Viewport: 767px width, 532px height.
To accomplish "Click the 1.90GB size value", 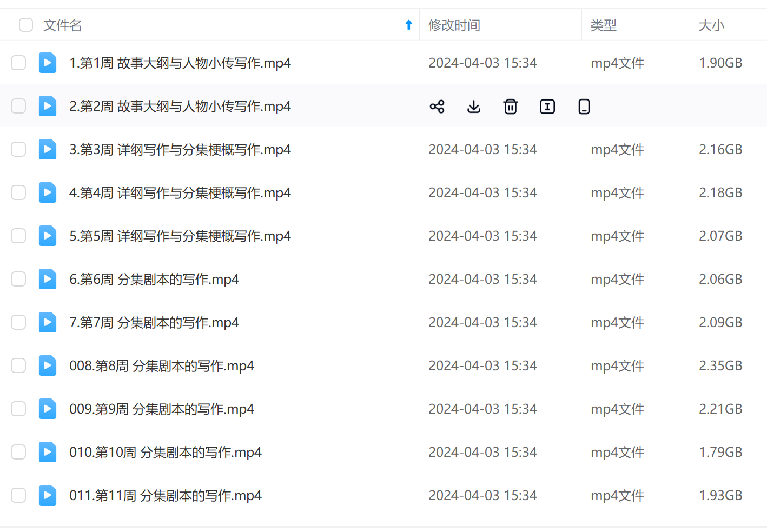I will pyautogui.click(x=720, y=63).
